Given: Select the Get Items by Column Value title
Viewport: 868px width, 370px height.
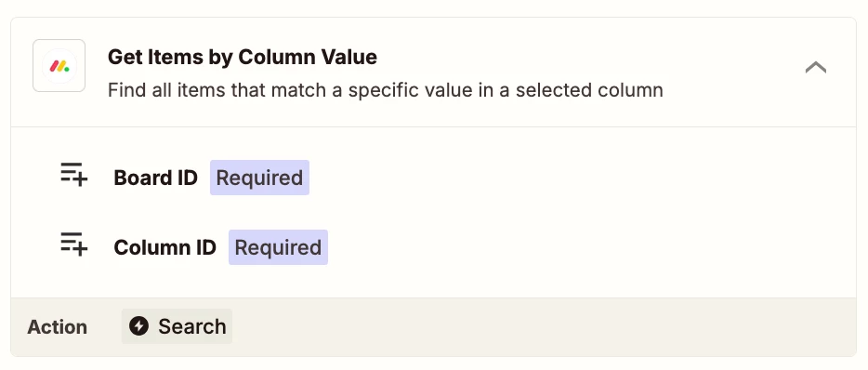Looking at the screenshot, I should (243, 57).
